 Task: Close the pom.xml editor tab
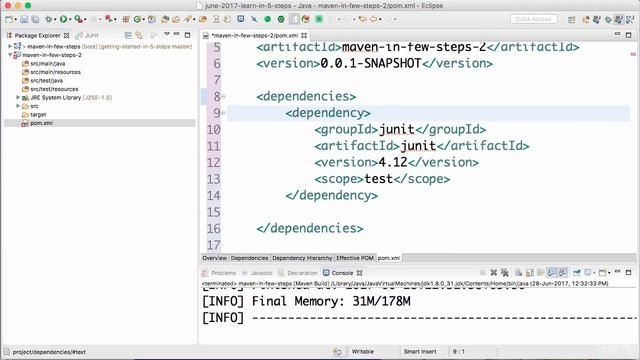(x=304, y=36)
